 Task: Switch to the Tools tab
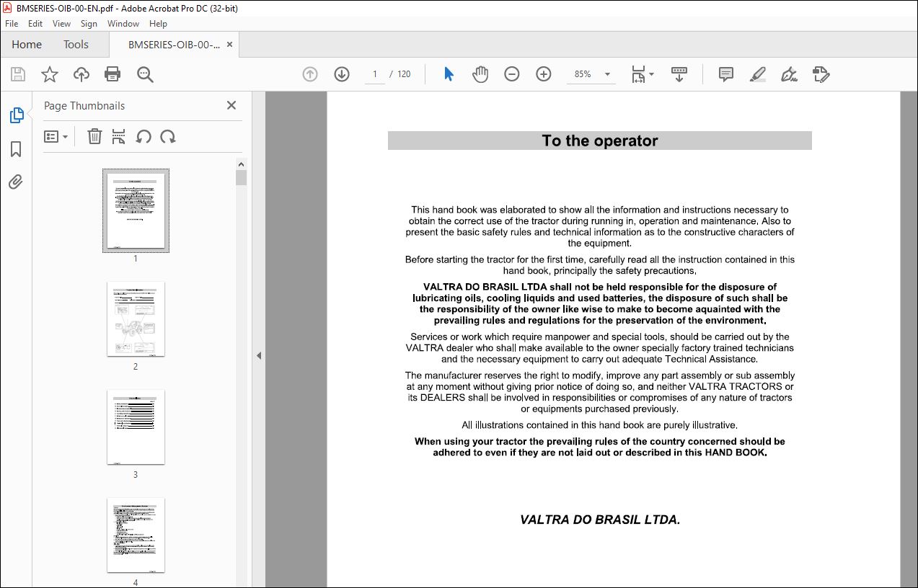(76, 45)
